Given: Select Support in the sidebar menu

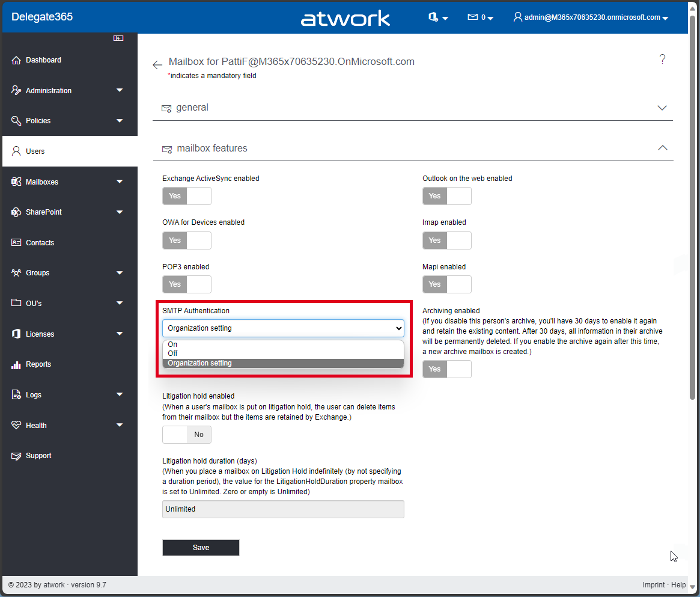Looking at the screenshot, I should tap(38, 456).
